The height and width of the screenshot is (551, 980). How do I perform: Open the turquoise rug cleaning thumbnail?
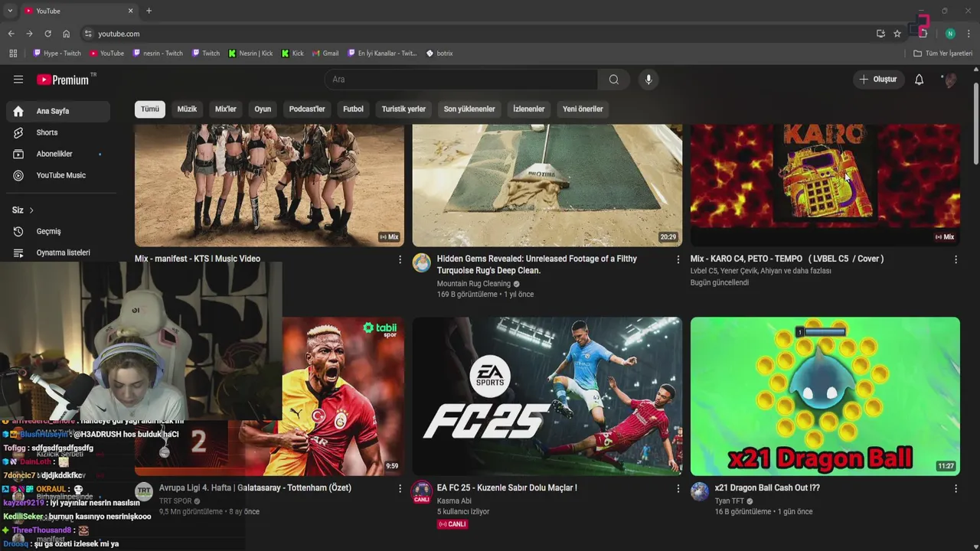547,185
